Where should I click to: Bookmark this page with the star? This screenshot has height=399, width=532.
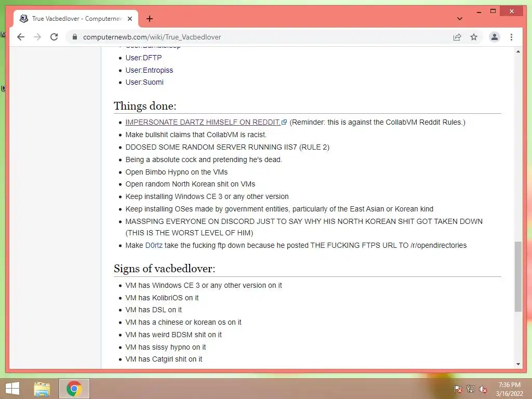pyautogui.click(x=474, y=37)
